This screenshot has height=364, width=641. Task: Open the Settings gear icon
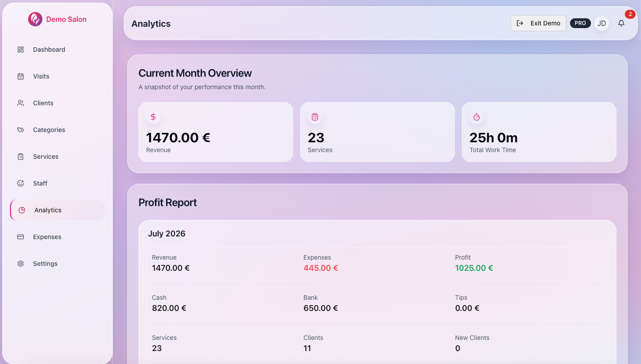click(21, 264)
